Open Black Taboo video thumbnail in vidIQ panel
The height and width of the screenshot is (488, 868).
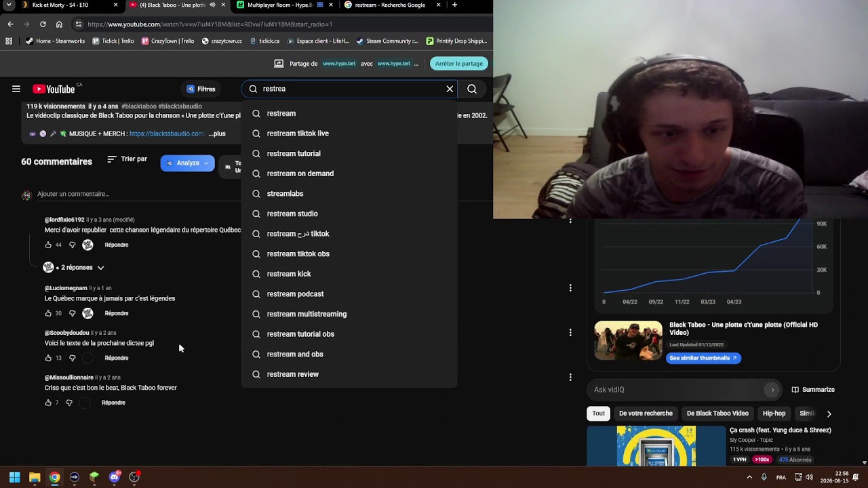point(629,340)
